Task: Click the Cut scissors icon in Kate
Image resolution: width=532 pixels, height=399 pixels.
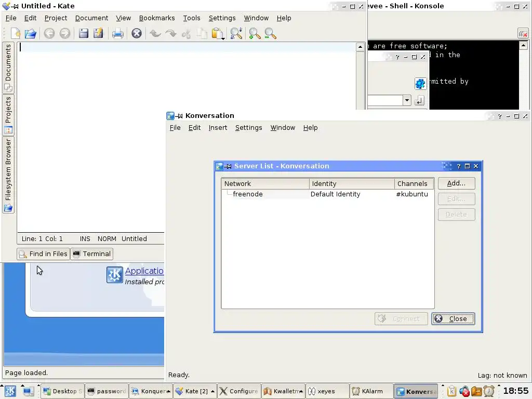Action: [187, 33]
